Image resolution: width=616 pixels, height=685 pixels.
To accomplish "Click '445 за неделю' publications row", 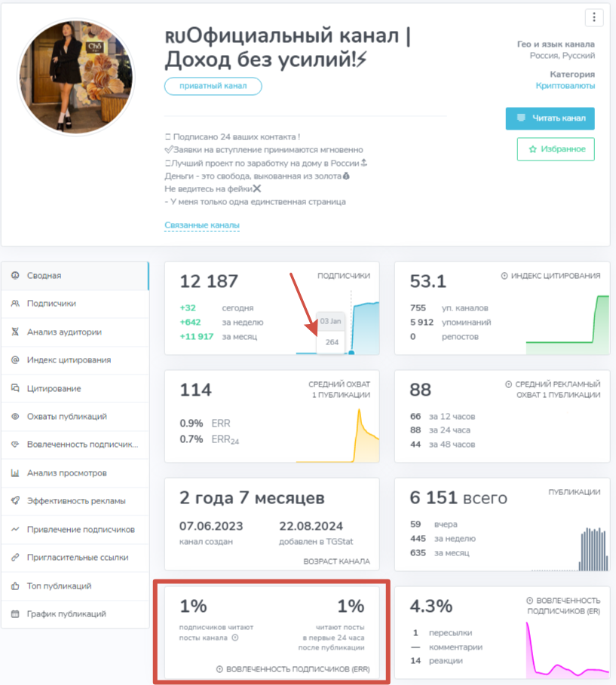I will point(443,539).
